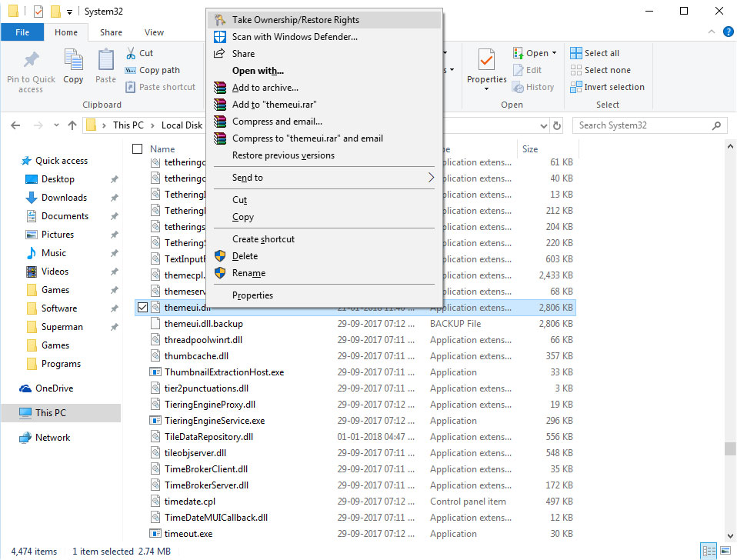This screenshot has width=737, height=560.
Task: Expand chevron after This PC breadcrumb
Action: [152, 125]
